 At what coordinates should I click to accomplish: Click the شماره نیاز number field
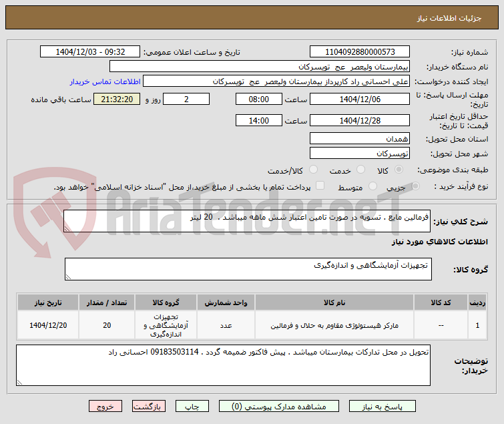360,51
